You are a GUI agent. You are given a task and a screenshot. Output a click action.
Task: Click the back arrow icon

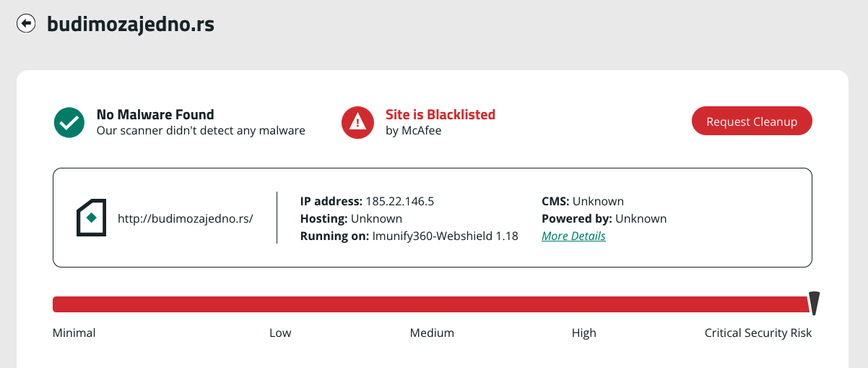(x=26, y=24)
